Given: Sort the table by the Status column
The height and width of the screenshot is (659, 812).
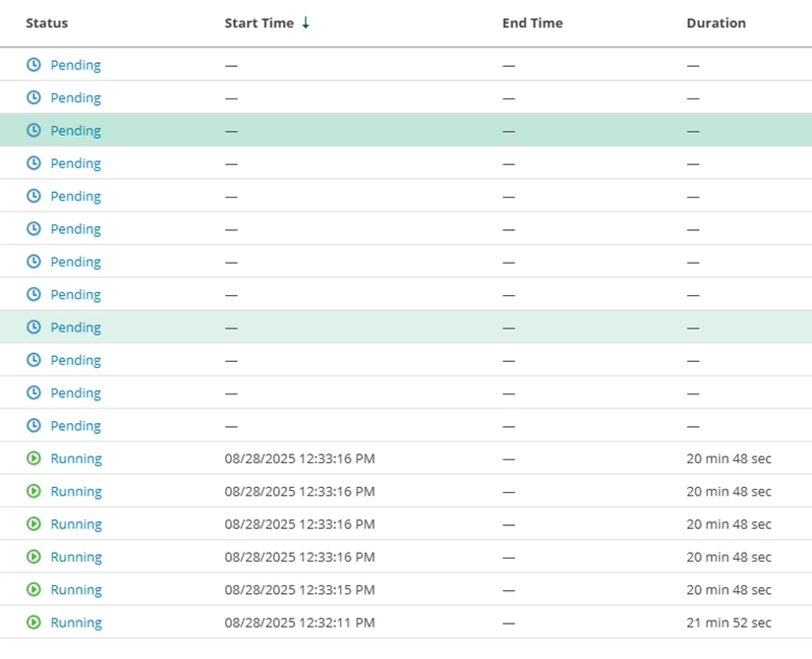Looking at the screenshot, I should click(47, 23).
